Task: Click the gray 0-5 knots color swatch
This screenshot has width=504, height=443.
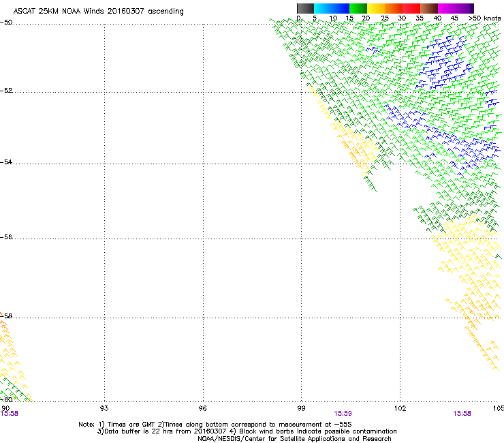Action: pyautogui.click(x=305, y=8)
